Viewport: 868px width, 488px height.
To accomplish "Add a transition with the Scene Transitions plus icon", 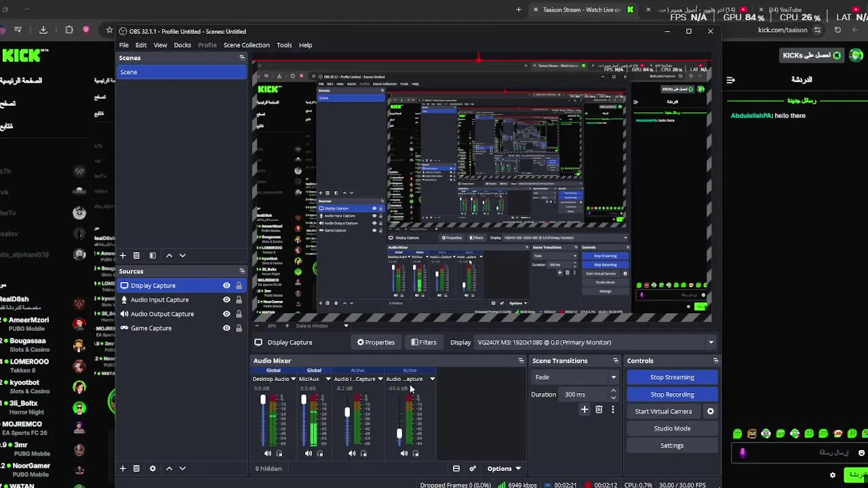I will coord(585,409).
